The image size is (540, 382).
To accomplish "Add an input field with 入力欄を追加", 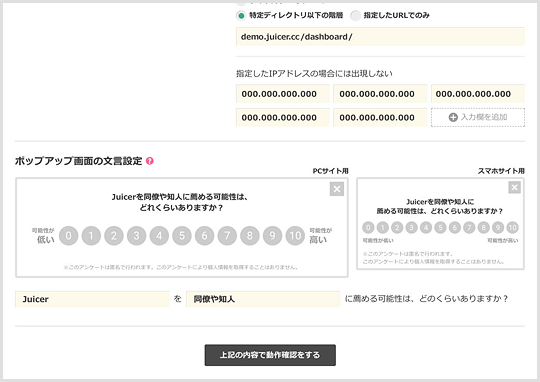I will (478, 117).
